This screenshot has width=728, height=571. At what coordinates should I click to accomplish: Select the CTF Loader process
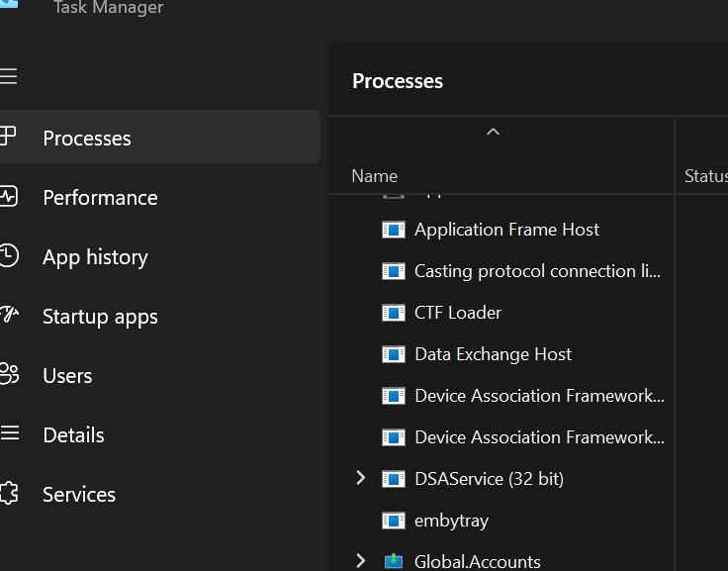point(458,313)
